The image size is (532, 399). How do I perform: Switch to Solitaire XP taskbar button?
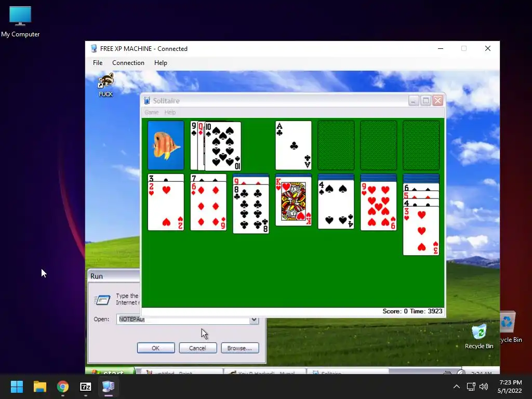pos(348,372)
